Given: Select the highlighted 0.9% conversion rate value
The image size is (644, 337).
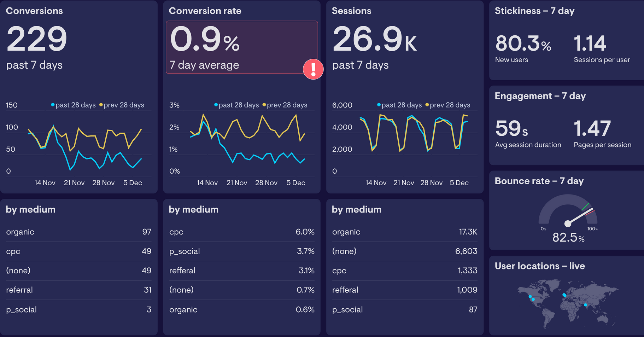Looking at the screenshot, I should pos(204,40).
